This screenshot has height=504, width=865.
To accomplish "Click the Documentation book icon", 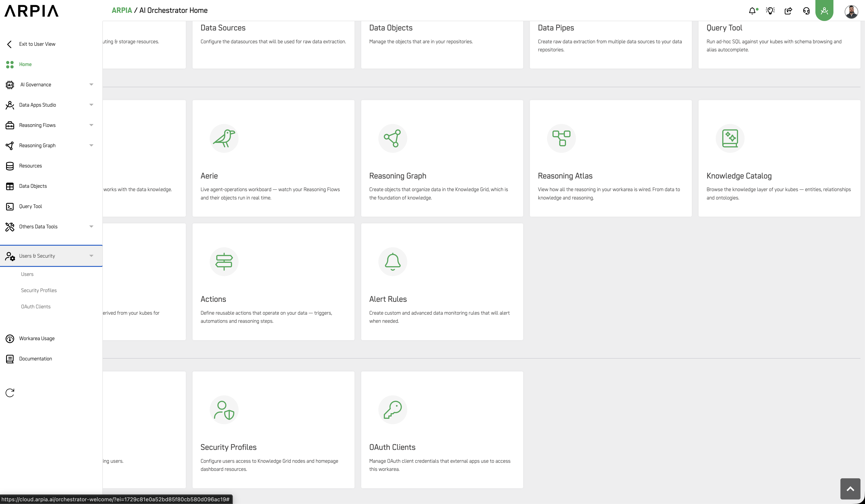I will pos(10,359).
